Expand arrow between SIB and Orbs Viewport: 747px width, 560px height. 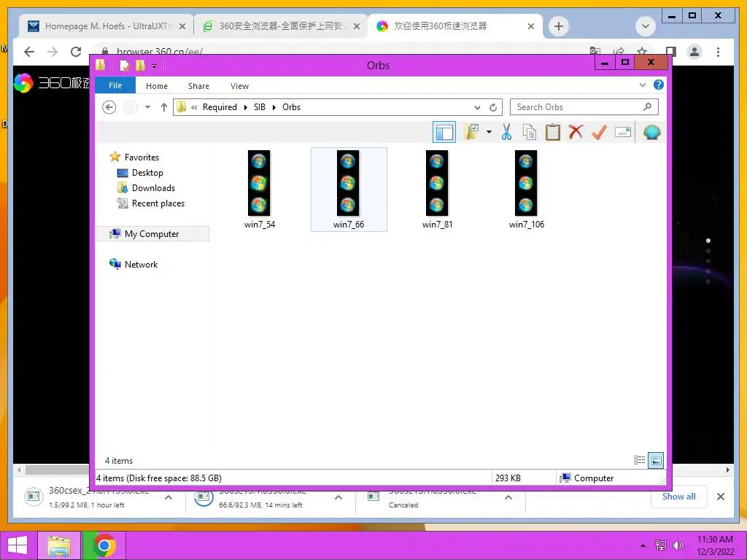(274, 107)
